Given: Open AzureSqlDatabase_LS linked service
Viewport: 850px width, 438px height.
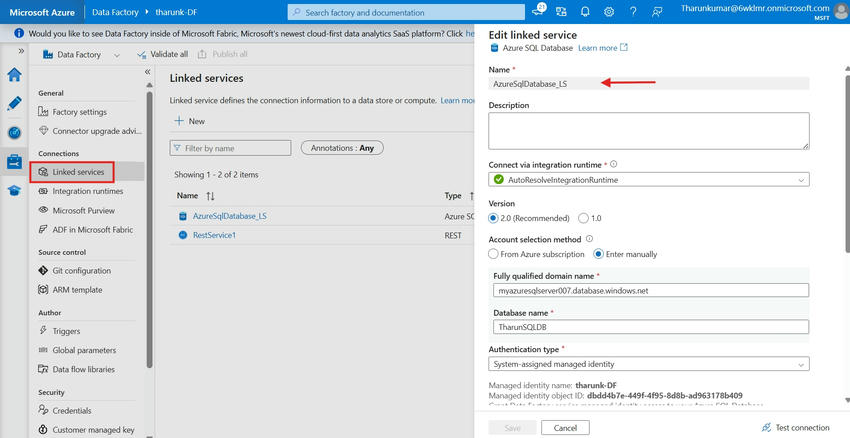Looking at the screenshot, I should coord(229,216).
